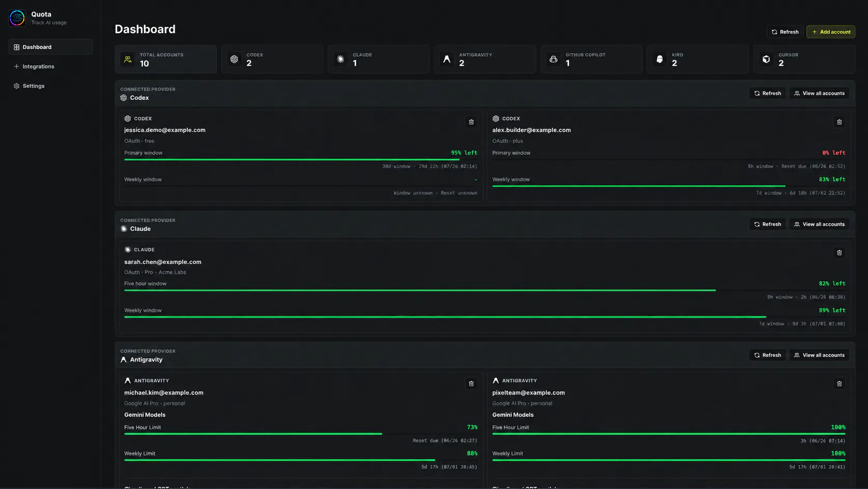Select the jessica.demo@example.com email text
The height and width of the screenshot is (489, 868).
click(x=165, y=130)
